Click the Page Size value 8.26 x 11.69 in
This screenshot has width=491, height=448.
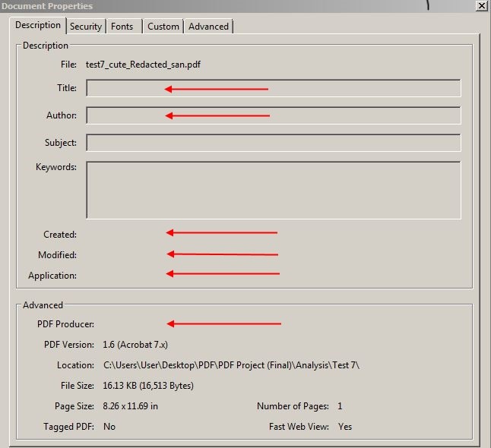131,406
